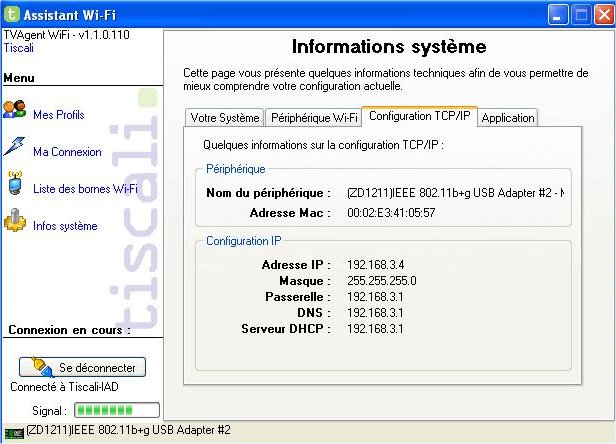Click the Assistant Wi-Fi title bar icon
Viewport: 616px width, 444px height.
(12, 15)
